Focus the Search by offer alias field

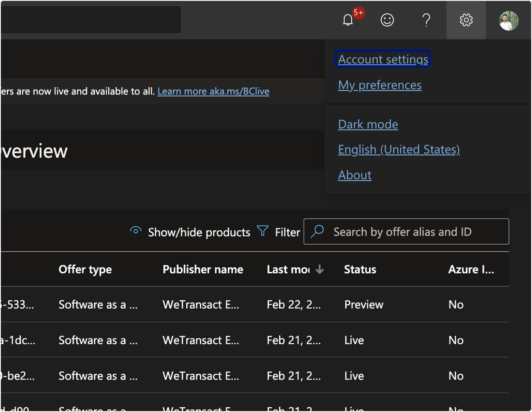406,232
